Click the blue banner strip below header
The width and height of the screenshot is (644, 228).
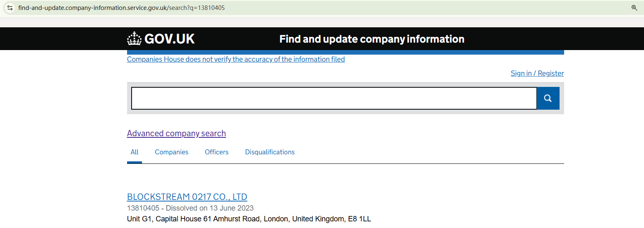345,53
